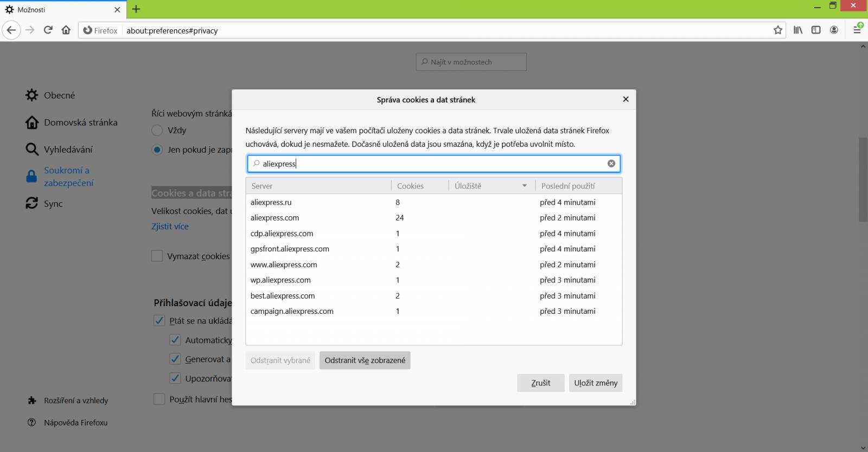Click the Vyhledávání magnifier icon

click(32, 149)
